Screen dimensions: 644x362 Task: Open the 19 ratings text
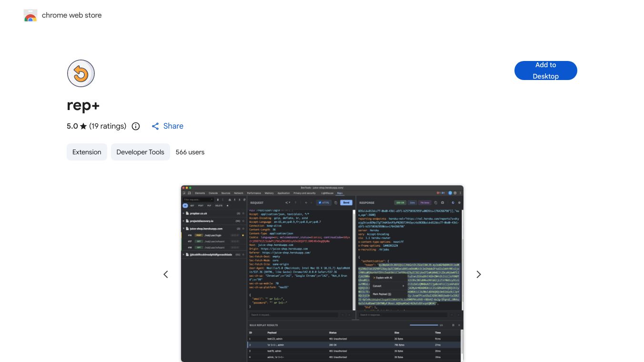click(108, 126)
